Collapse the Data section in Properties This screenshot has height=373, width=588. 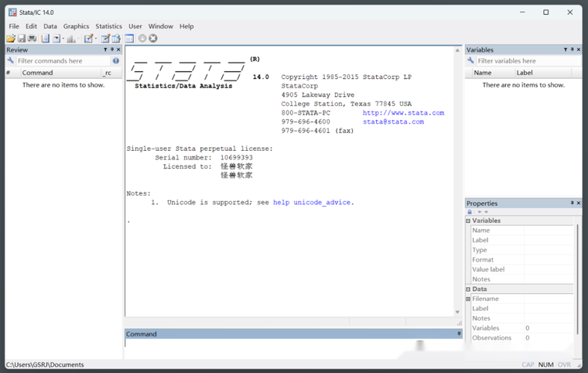point(468,289)
